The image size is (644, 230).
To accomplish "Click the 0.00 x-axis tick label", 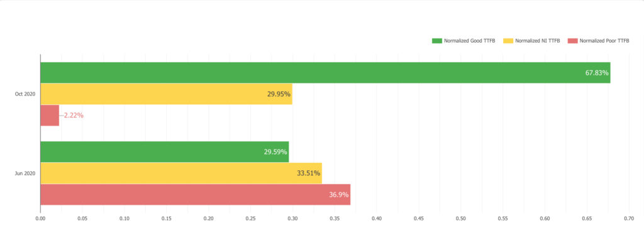I will pos(40,218).
